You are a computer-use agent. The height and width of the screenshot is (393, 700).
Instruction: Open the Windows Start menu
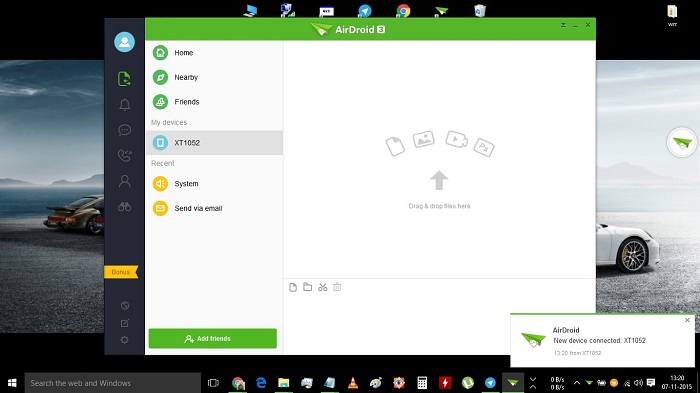point(12,383)
